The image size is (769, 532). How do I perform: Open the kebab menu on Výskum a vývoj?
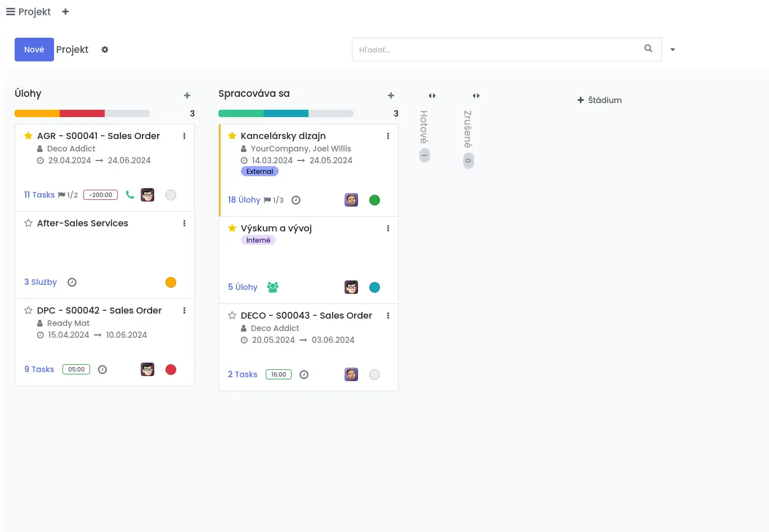[388, 228]
